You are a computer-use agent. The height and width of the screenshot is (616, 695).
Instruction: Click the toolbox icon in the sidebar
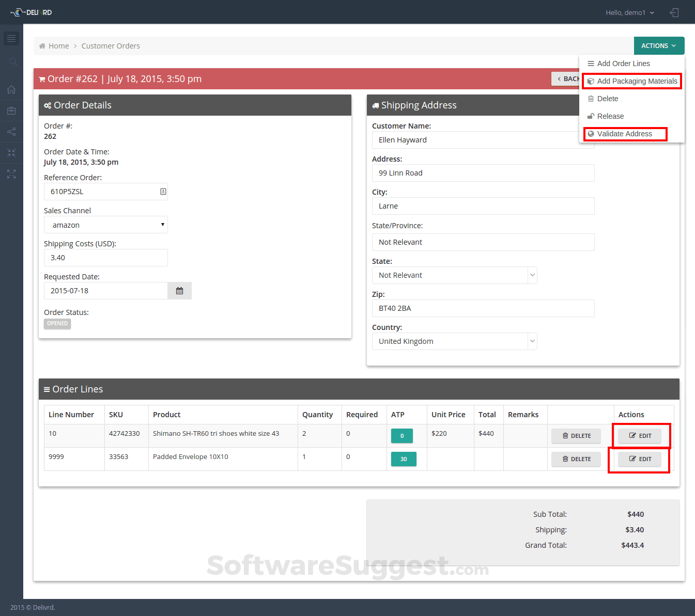11,110
